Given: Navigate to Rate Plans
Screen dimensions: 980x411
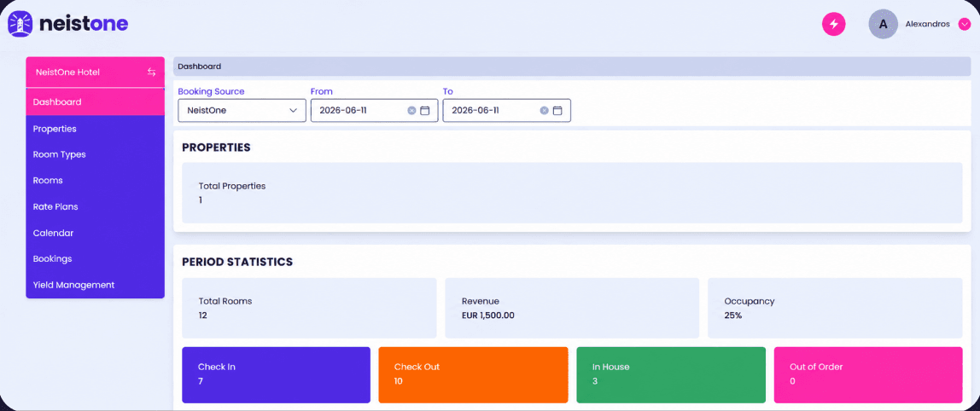Looking at the screenshot, I should coord(95,206).
